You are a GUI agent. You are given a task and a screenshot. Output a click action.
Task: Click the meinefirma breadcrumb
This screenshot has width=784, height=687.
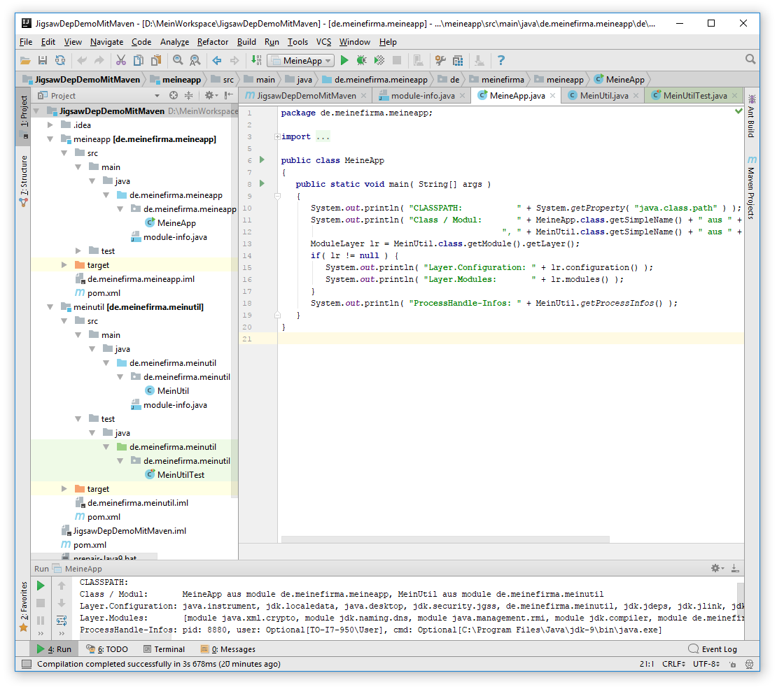(497, 80)
